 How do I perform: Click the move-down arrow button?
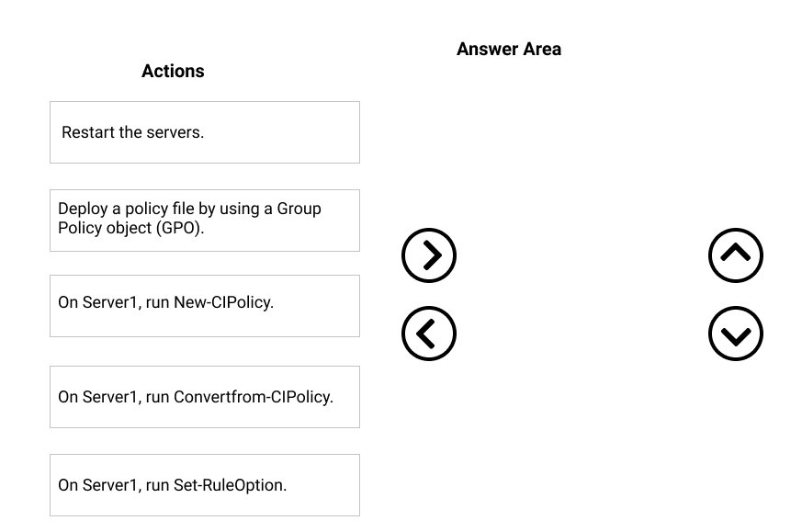click(x=736, y=334)
